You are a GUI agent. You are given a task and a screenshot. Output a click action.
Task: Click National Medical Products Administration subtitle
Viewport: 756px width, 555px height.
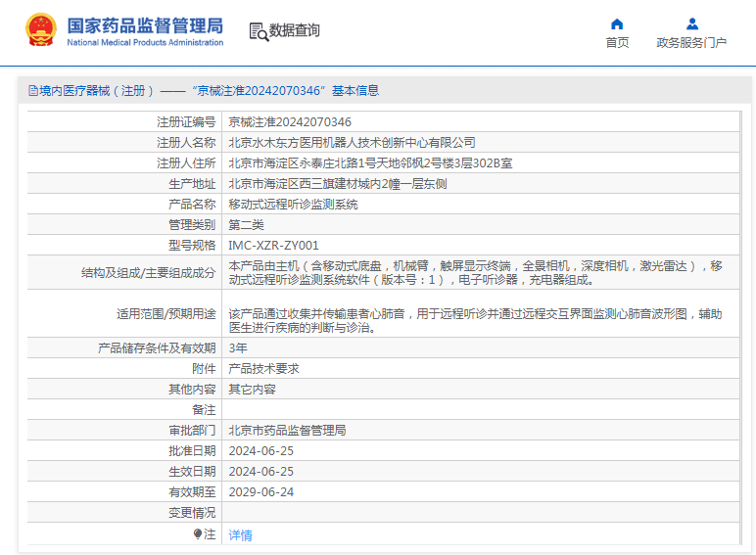145,42
